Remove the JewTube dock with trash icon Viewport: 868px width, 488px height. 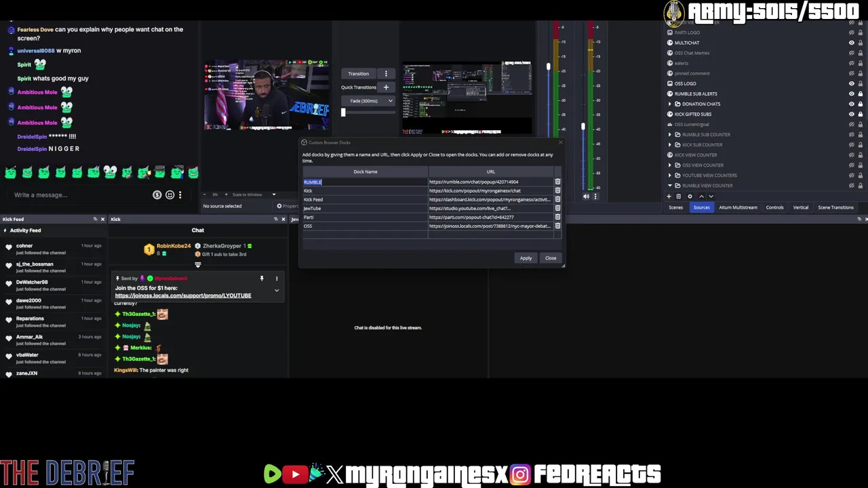coord(557,208)
